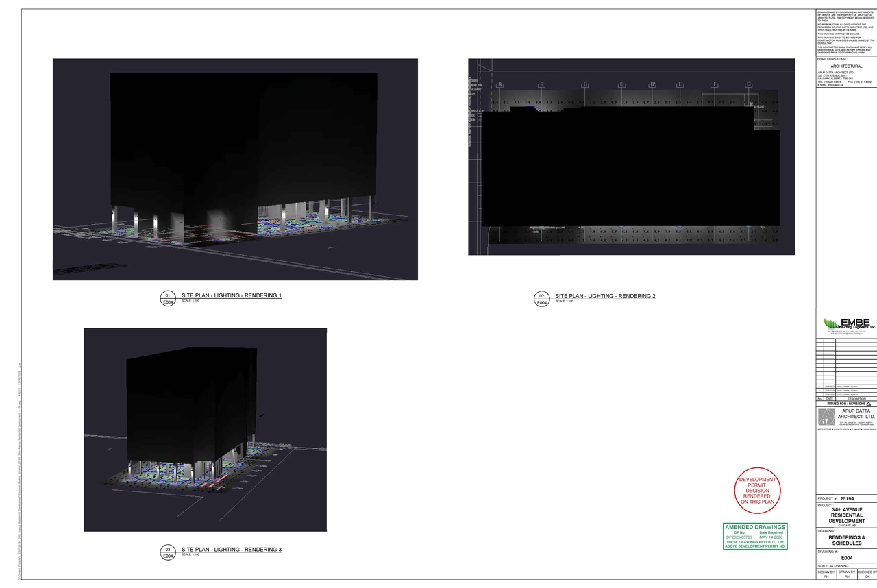
Task: Click the revision triangle symbol
Action: (x=868, y=404)
